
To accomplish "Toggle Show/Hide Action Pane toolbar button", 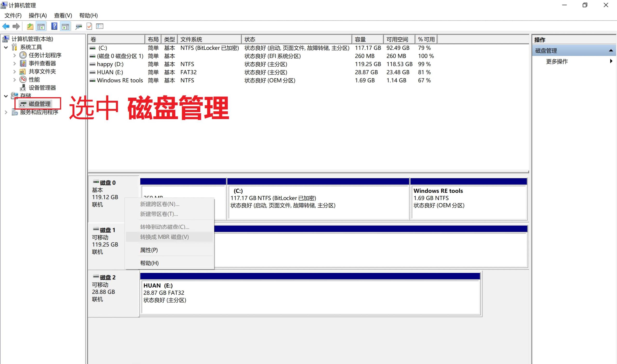I will (x=65, y=27).
